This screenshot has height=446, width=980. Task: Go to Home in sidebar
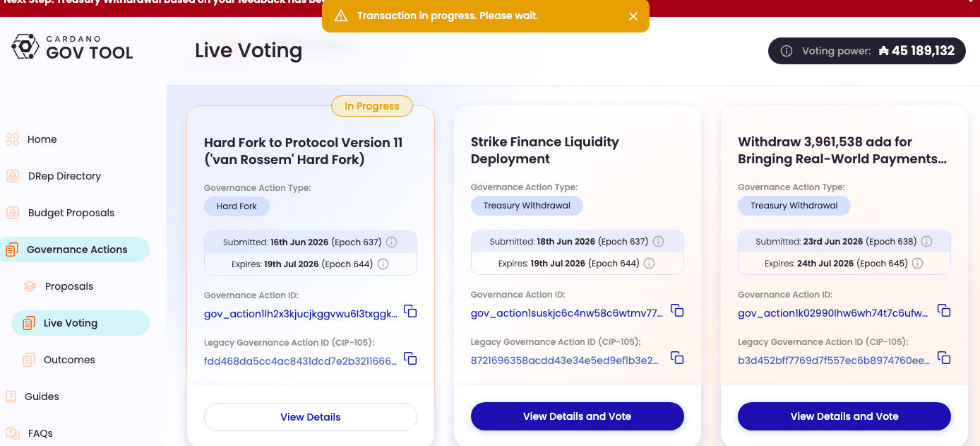[x=42, y=139]
